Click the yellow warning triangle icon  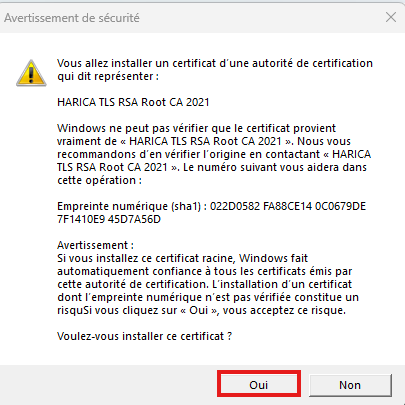(x=31, y=73)
